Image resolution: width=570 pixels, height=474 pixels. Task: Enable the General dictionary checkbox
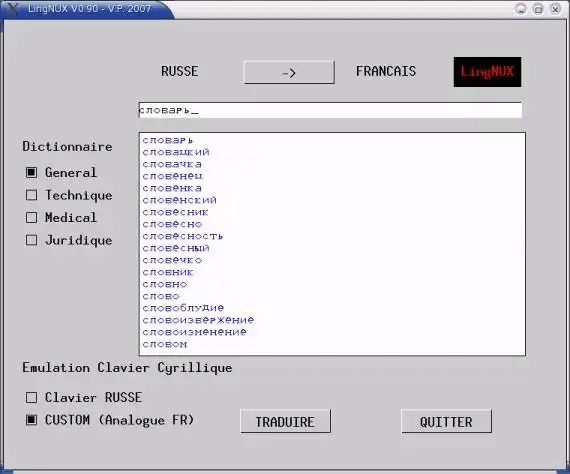click(x=32, y=173)
